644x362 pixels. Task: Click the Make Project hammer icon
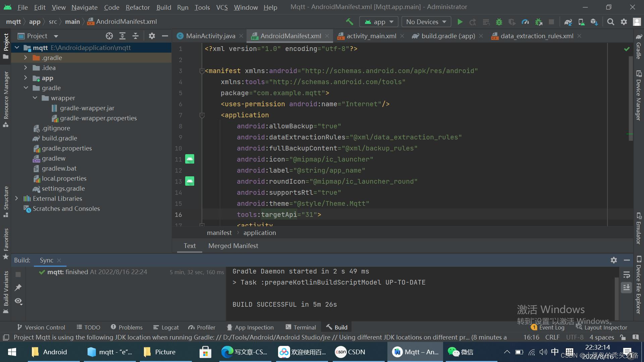click(350, 22)
